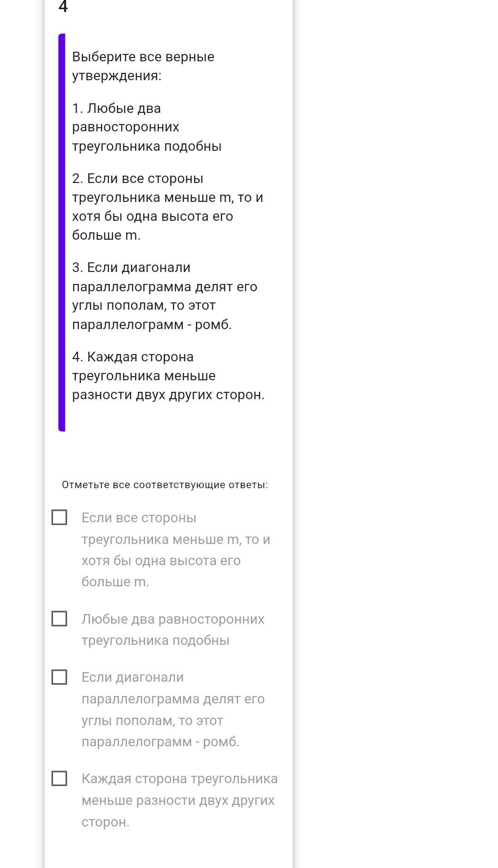Click the question number 4 at the top

63,7
